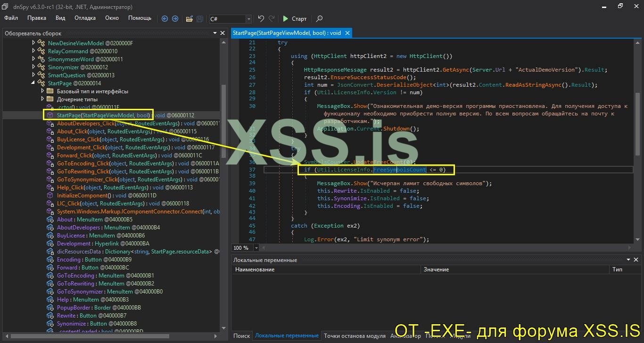
Task: Open the Помощь menu
Action: pos(140,18)
